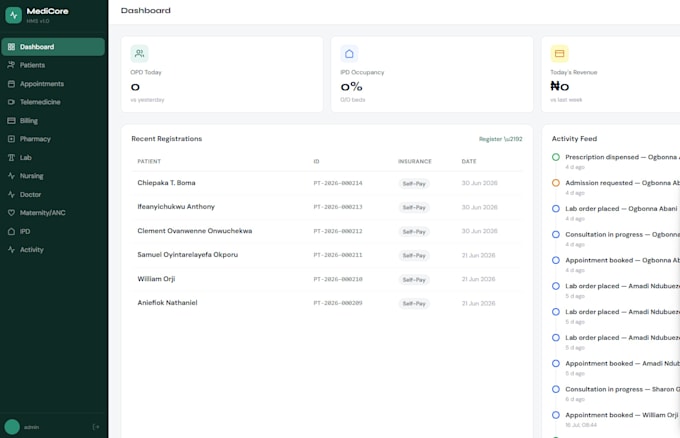
Task: Select William Orji registration row
Action: click(x=327, y=279)
